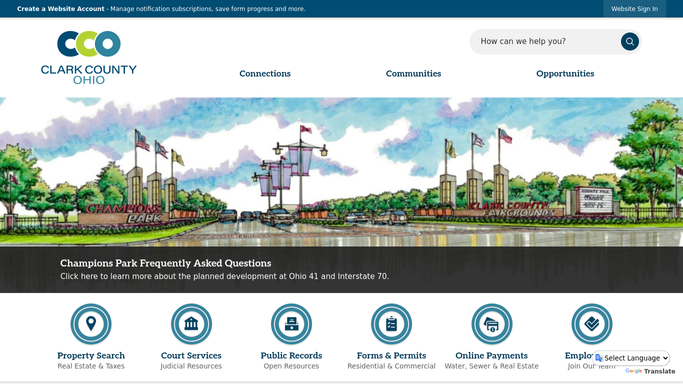Viewport: 683px width, 384px height.
Task: Open the Forms & Permits text link
Action: click(392, 355)
